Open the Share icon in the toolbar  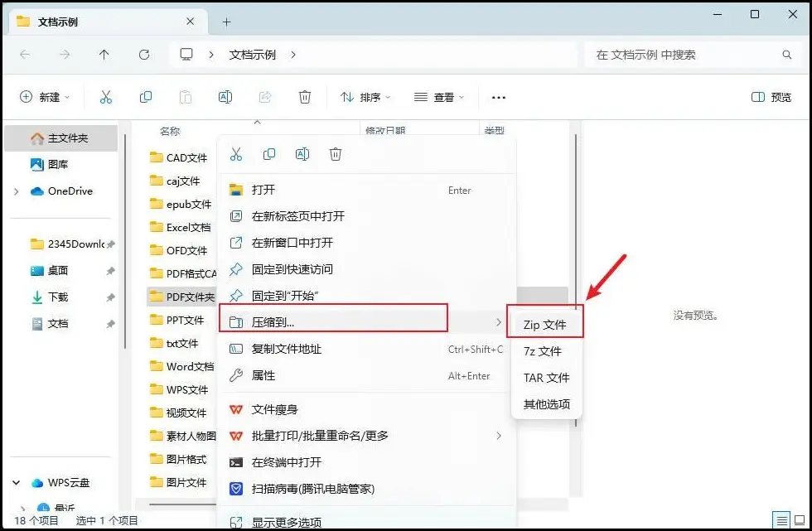point(265,97)
